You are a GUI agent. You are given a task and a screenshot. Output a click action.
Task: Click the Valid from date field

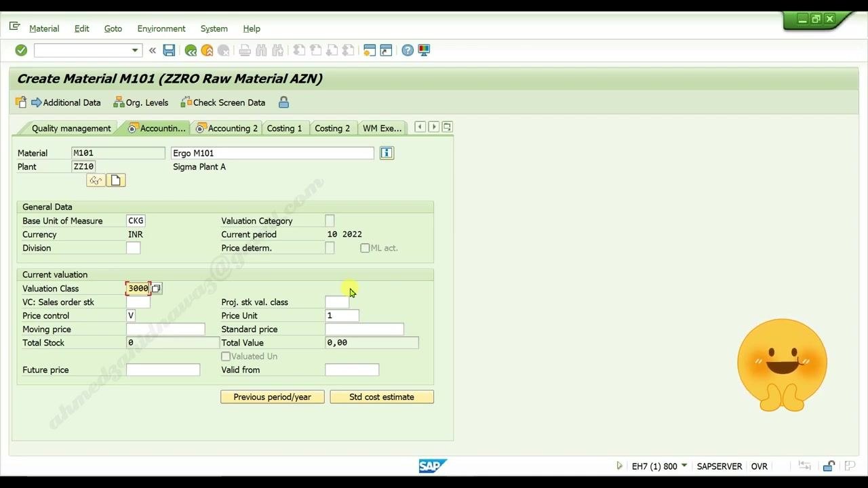[352, 370]
